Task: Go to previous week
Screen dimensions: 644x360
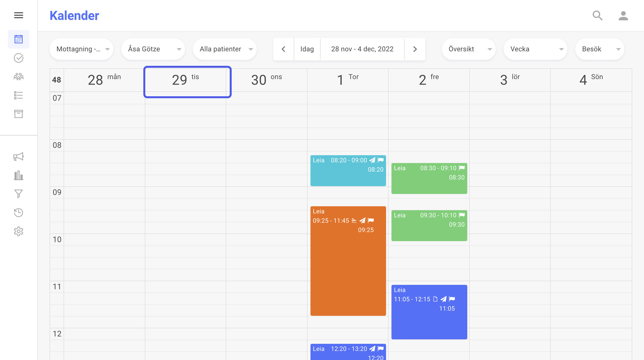Action: pyautogui.click(x=283, y=49)
